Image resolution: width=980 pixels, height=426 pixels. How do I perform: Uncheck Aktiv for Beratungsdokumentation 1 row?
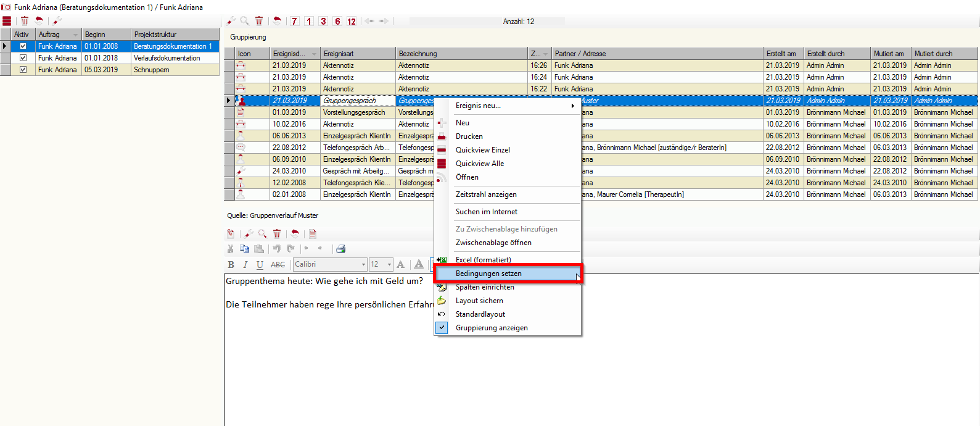pyautogui.click(x=23, y=46)
